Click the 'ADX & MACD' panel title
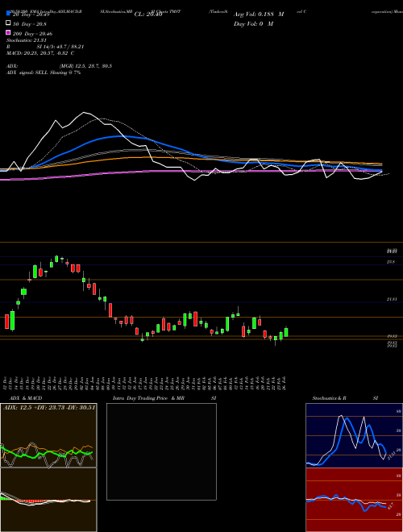 26,398
